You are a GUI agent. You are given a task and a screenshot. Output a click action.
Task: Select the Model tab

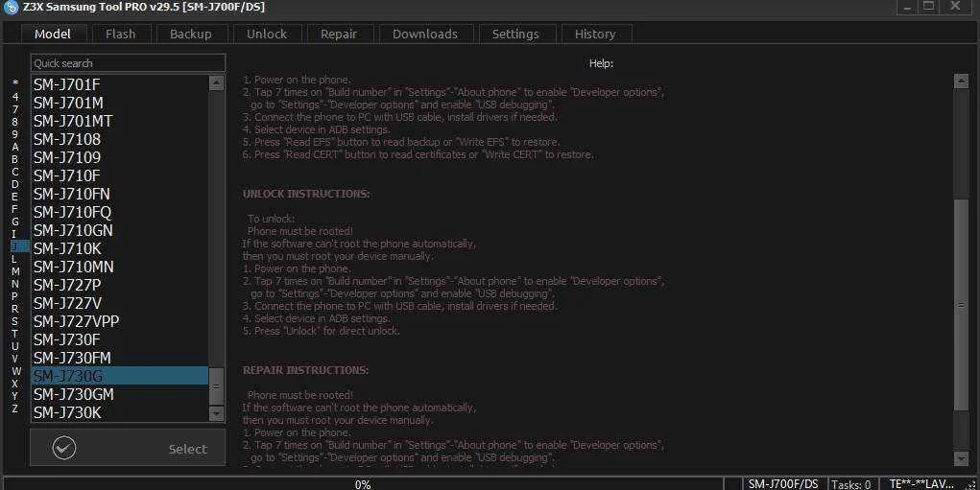tap(53, 34)
